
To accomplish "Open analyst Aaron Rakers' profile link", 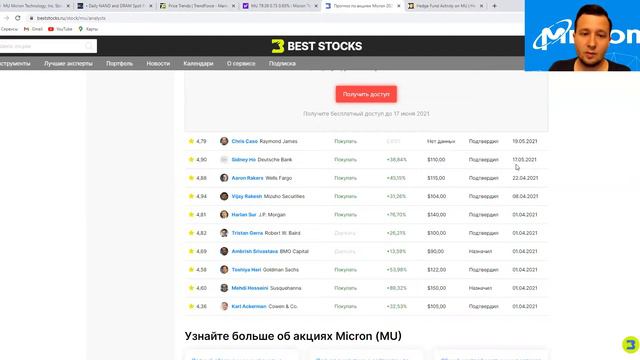I will (x=247, y=178).
